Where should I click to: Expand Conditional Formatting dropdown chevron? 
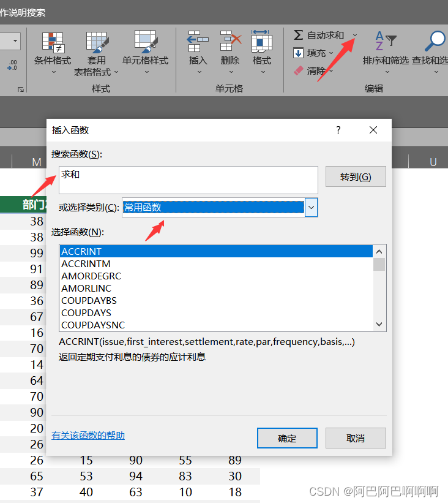[54, 72]
